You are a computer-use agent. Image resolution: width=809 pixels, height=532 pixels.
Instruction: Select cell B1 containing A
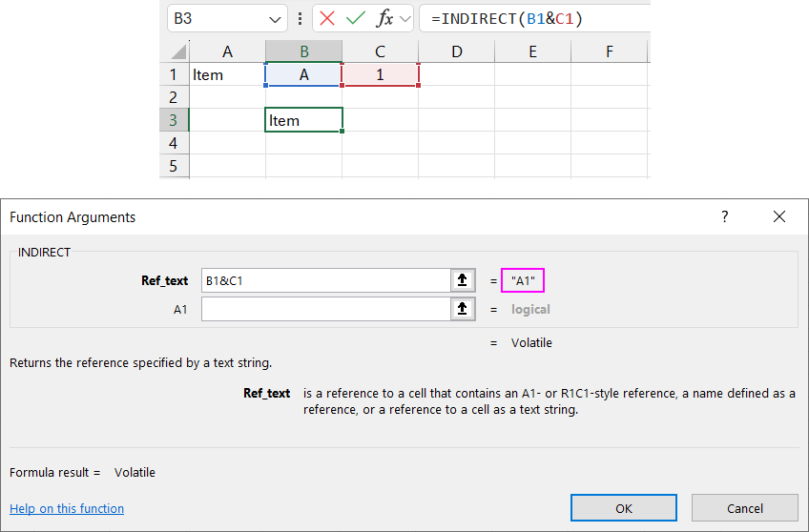pos(304,74)
